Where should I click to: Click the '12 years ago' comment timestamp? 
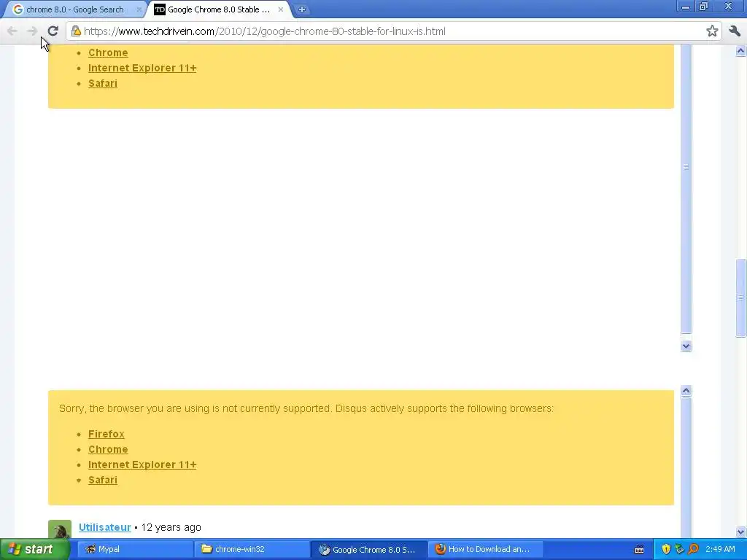171,528
